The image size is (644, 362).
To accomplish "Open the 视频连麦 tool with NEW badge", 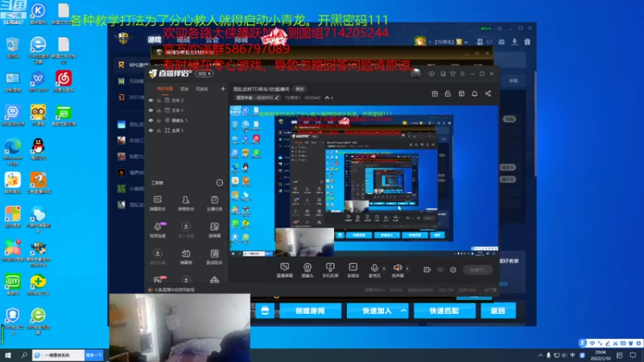I will pos(157,230).
